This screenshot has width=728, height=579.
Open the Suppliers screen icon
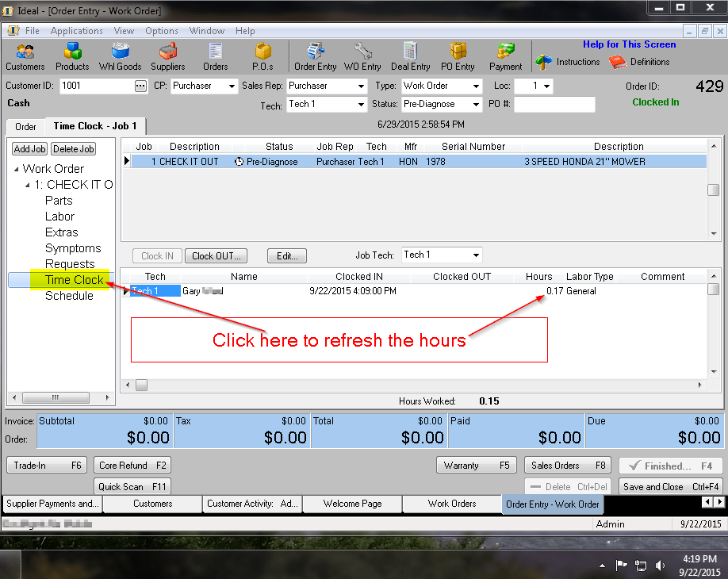click(168, 56)
